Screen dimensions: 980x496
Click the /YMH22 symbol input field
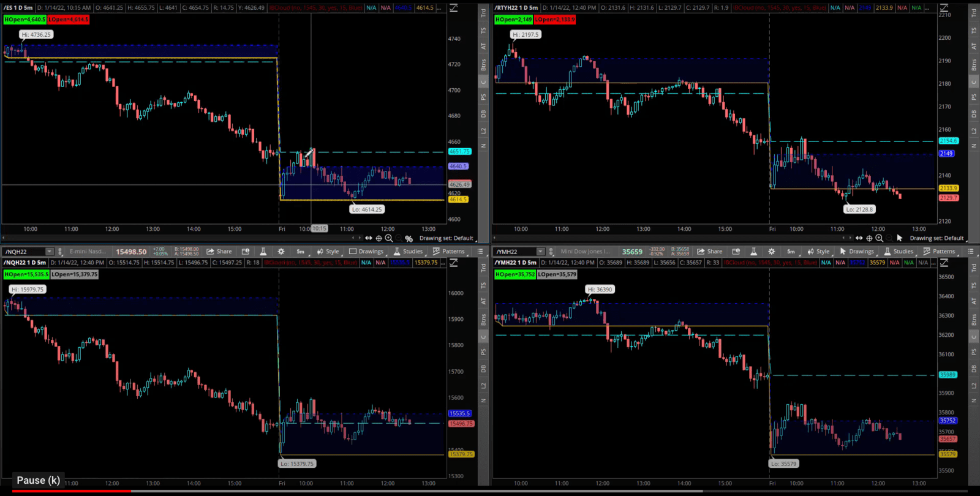[515, 252]
